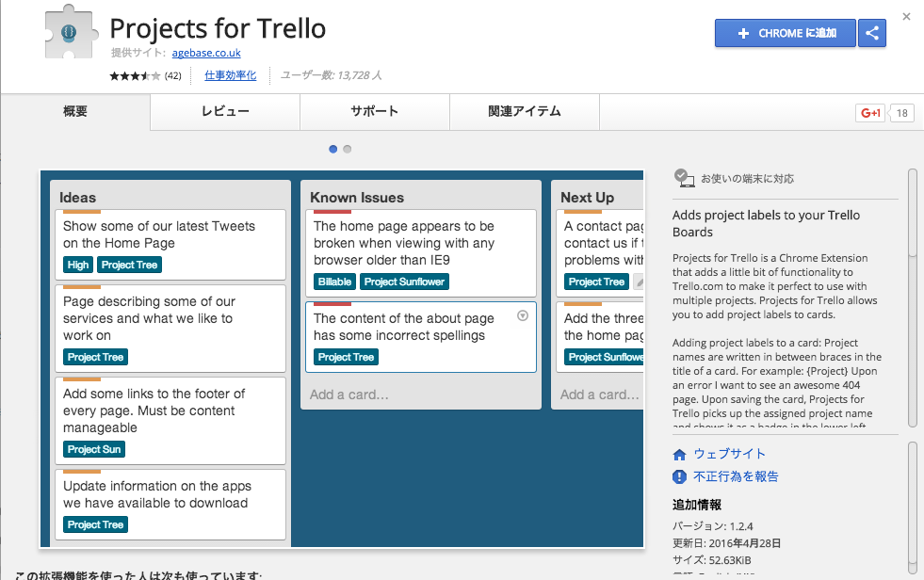
Task: Show the first screenshot using the blue dot
Action: 333,149
